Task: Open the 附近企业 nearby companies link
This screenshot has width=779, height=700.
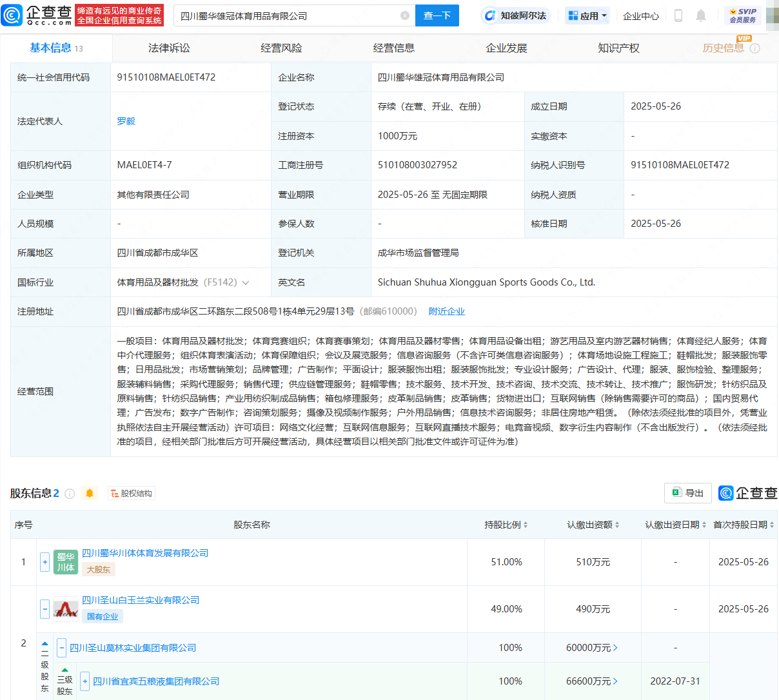Action: coord(447,311)
